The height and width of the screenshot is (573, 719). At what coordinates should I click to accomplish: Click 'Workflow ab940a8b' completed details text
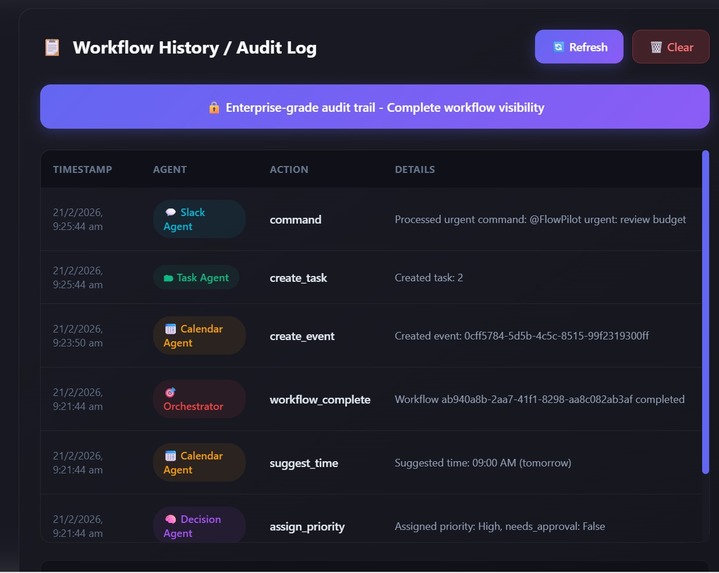coord(540,399)
